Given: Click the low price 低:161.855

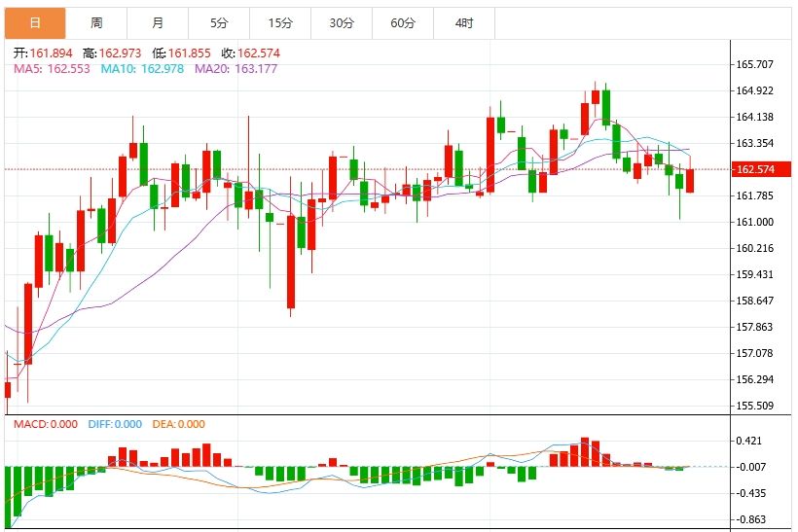Looking at the screenshot, I should click(x=181, y=53).
